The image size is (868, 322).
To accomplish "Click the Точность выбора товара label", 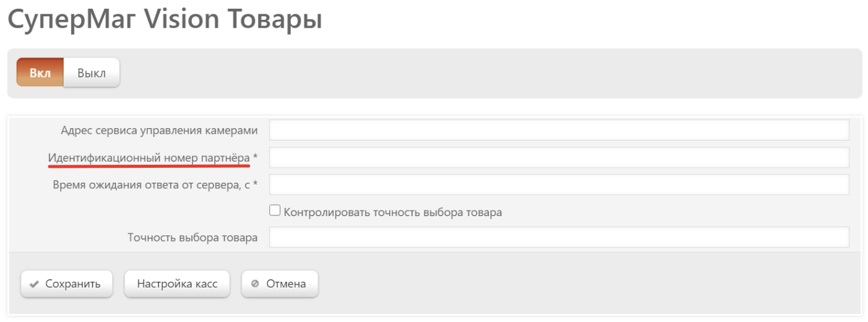I will [x=192, y=238].
